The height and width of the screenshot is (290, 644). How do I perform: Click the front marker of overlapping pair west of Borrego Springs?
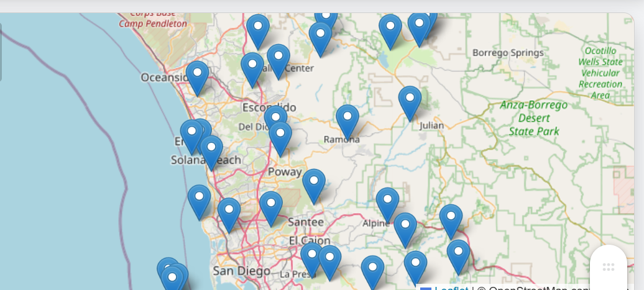(x=419, y=29)
